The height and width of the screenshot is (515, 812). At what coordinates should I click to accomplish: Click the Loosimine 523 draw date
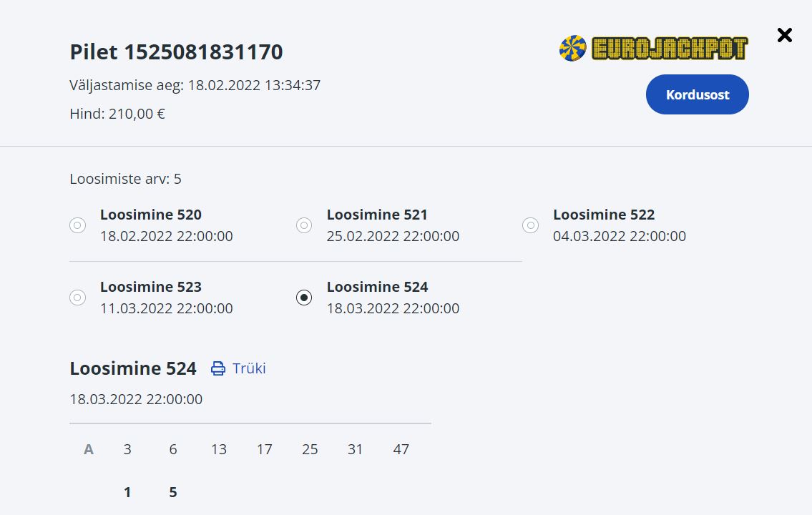(167, 308)
